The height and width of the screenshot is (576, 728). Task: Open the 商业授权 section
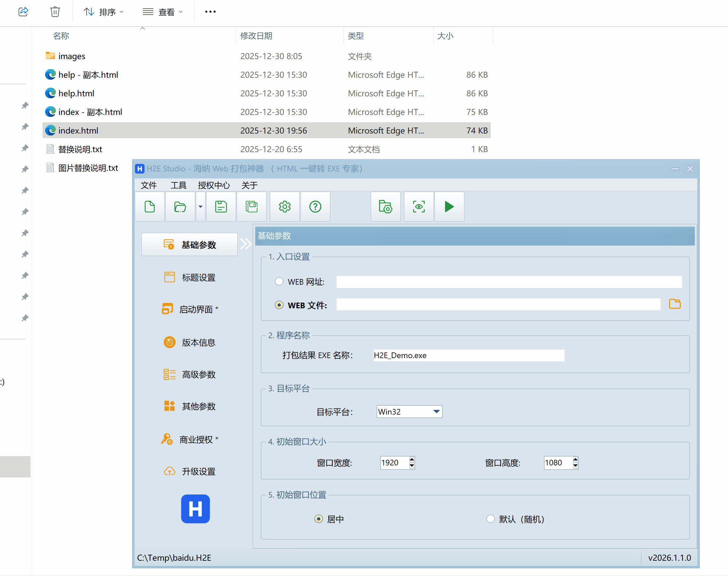197,439
